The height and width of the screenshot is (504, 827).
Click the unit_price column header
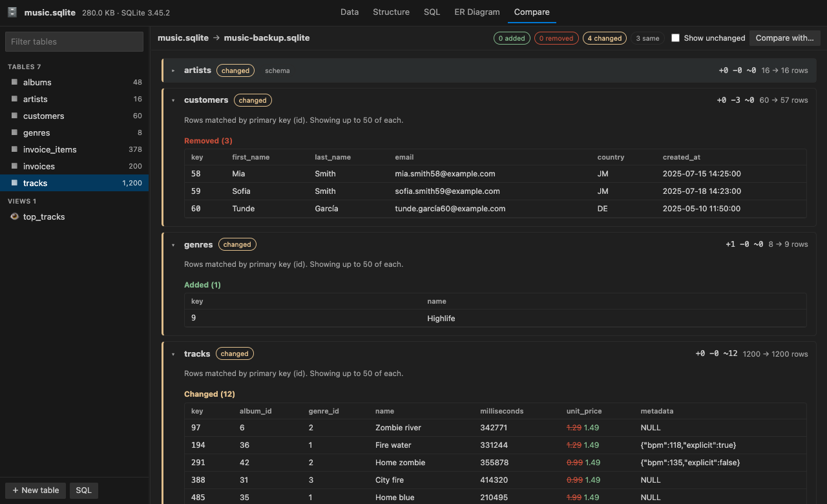(584, 411)
